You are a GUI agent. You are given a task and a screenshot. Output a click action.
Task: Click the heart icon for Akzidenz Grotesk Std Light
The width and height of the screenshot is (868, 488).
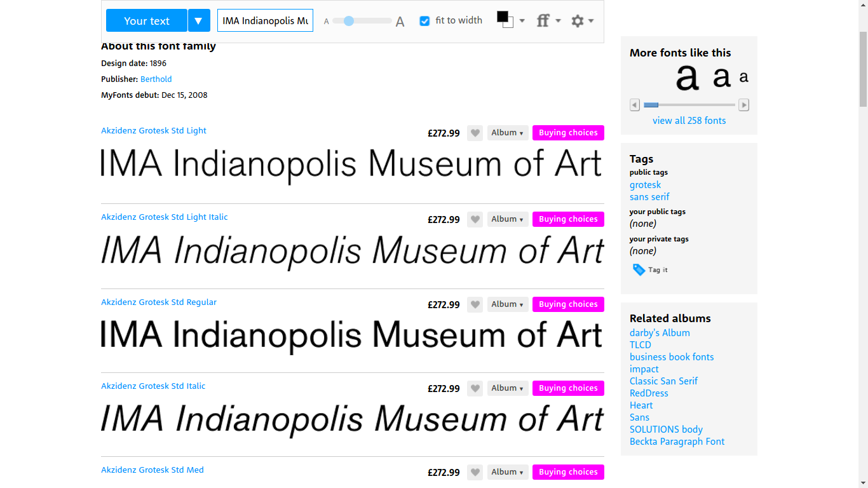pyautogui.click(x=475, y=133)
